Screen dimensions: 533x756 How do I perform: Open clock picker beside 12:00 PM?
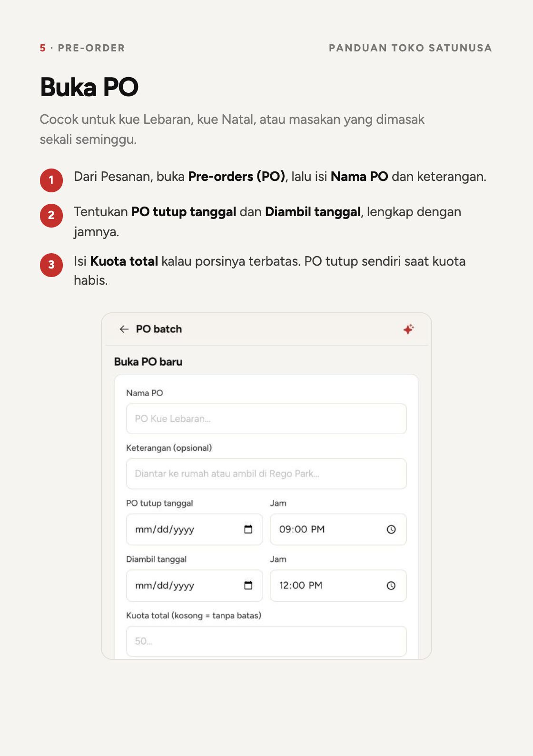pyautogui.click(x=391, y=586)
